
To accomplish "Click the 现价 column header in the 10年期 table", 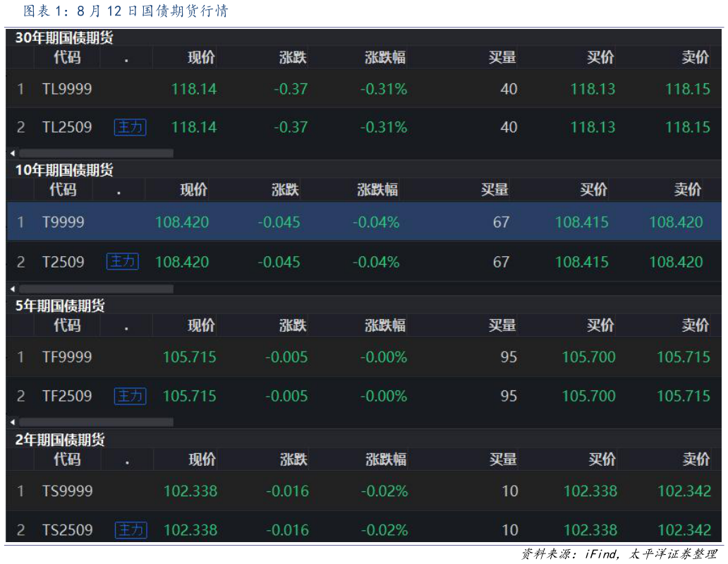I will point(193,190).
